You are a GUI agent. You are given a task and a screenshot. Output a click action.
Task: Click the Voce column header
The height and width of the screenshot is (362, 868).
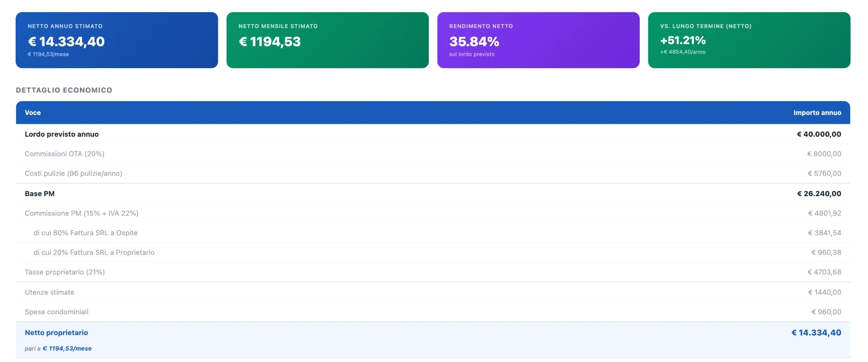(33, 112)
